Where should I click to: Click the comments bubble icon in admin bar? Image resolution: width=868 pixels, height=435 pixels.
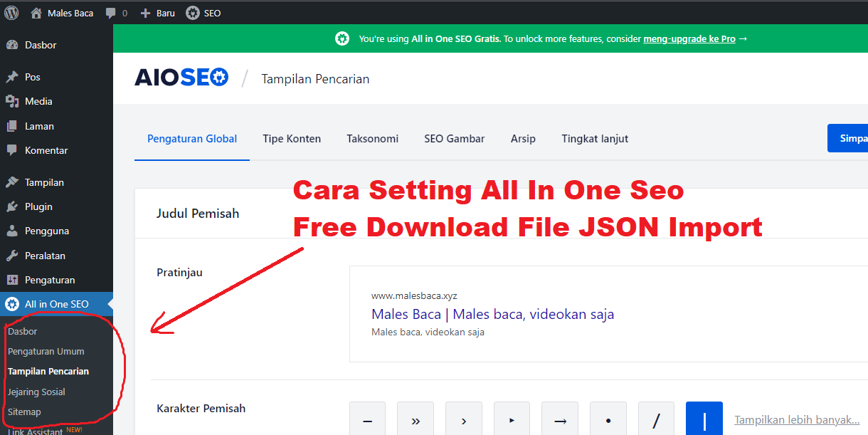110,13
